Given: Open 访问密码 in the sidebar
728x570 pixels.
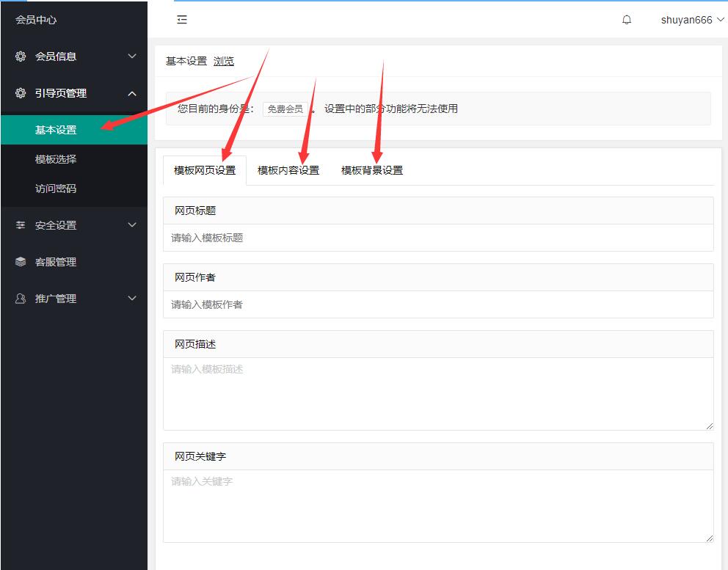Looking at the screenshot, I should tap(56, 189).
